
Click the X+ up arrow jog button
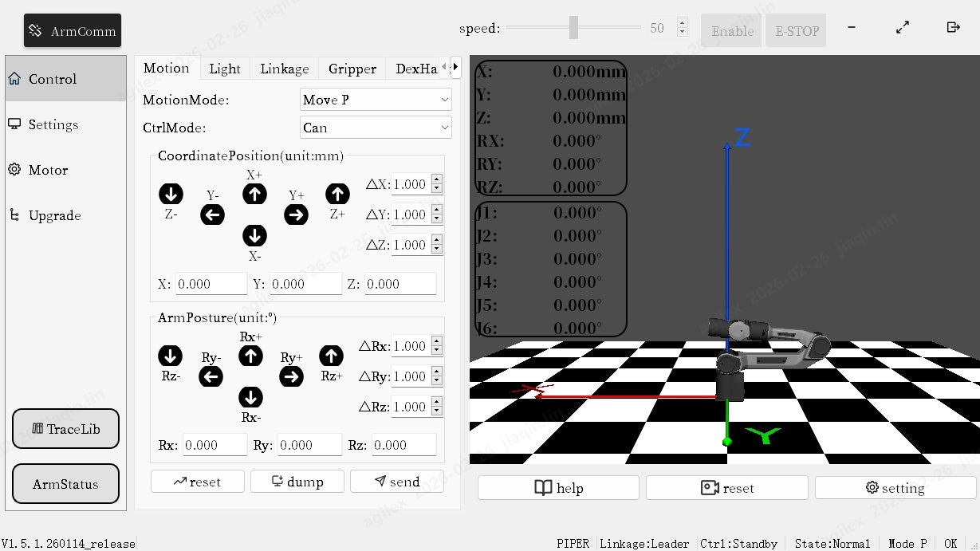[254, 194]
